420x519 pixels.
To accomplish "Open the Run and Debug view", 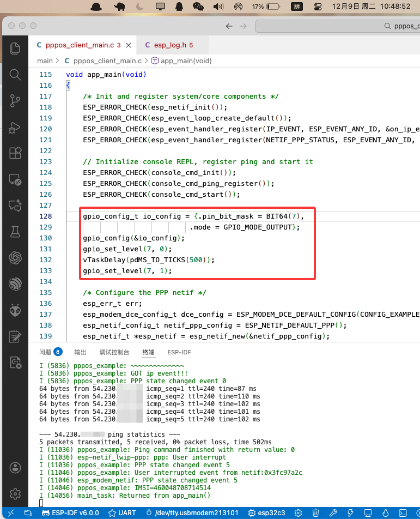I will click(x=15, y=128).
